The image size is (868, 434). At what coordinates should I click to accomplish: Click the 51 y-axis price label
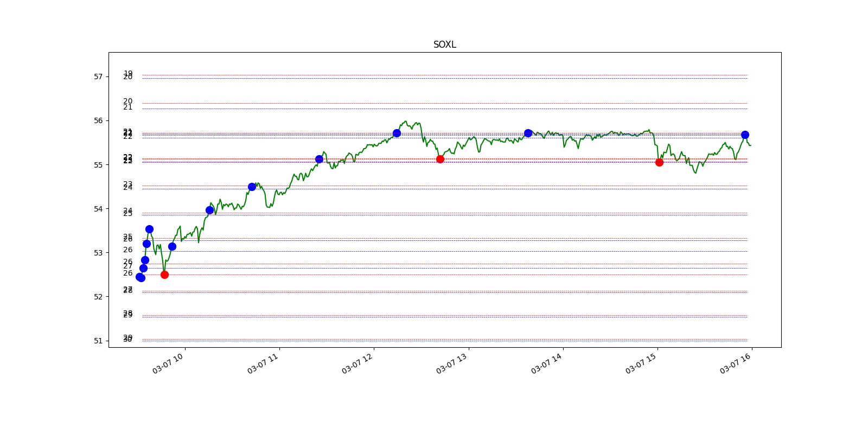click(98, 341)
